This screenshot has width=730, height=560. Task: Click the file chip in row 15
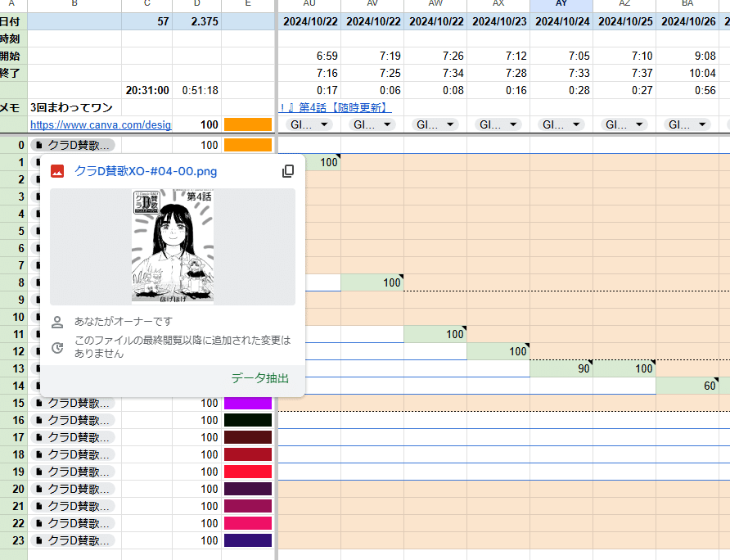point(73,403)
